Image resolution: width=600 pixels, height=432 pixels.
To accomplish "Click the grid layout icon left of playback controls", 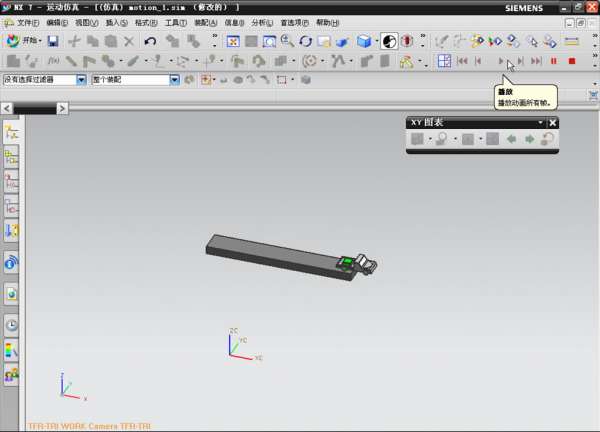I will click(x=444, y=61).
